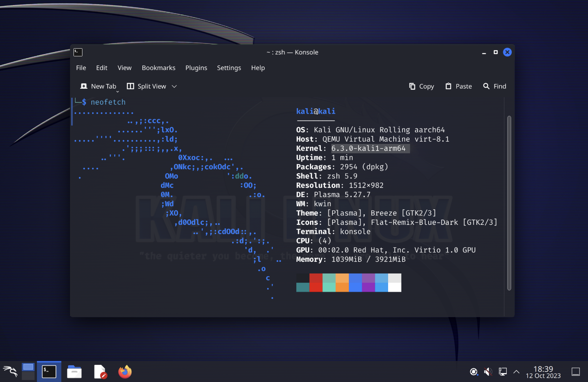
Task: Open the network connections tray icon
Action: click(x=502, y=372)
